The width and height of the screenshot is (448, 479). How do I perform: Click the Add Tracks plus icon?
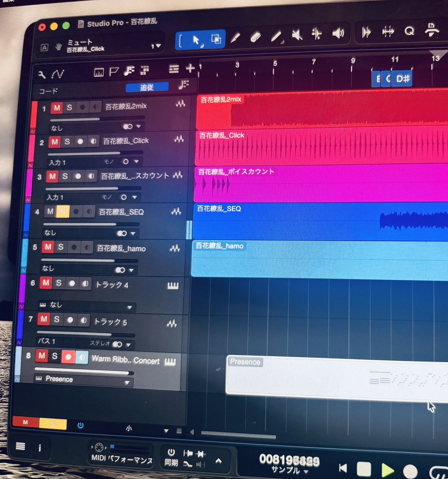click(x=190, y=68)
